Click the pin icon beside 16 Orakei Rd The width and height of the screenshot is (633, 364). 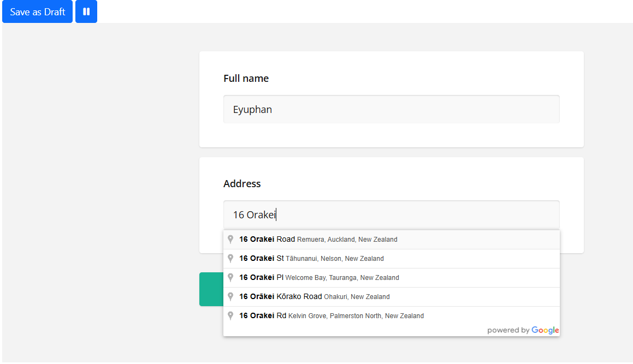(230, 315)
